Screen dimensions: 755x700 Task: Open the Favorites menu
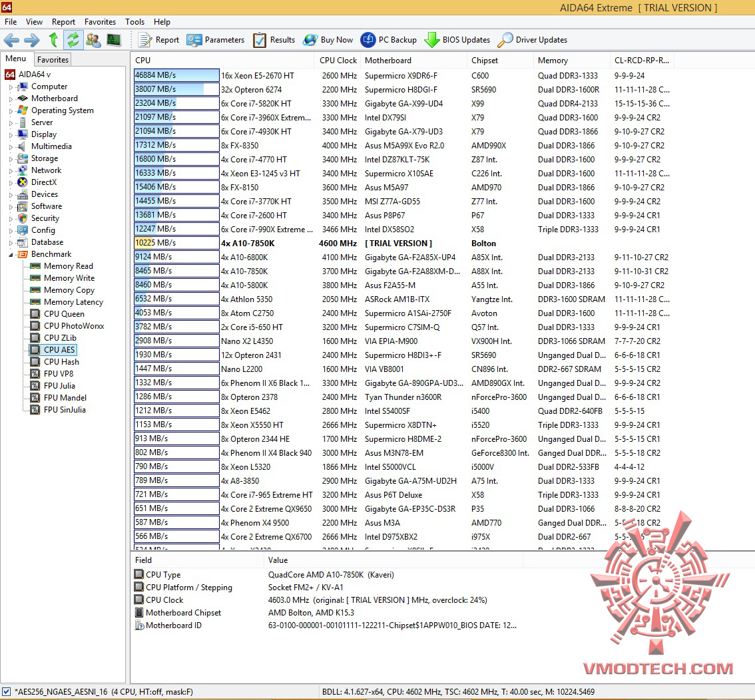tap(100, 22)
